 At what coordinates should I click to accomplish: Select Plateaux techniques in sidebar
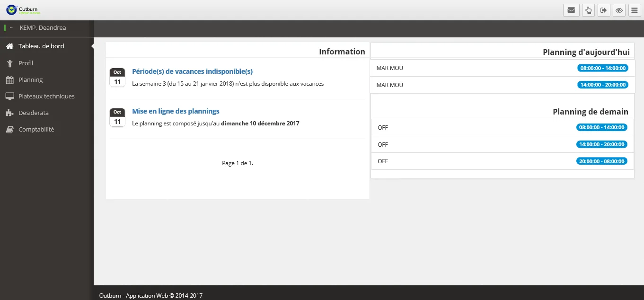[x=47, y=97]
